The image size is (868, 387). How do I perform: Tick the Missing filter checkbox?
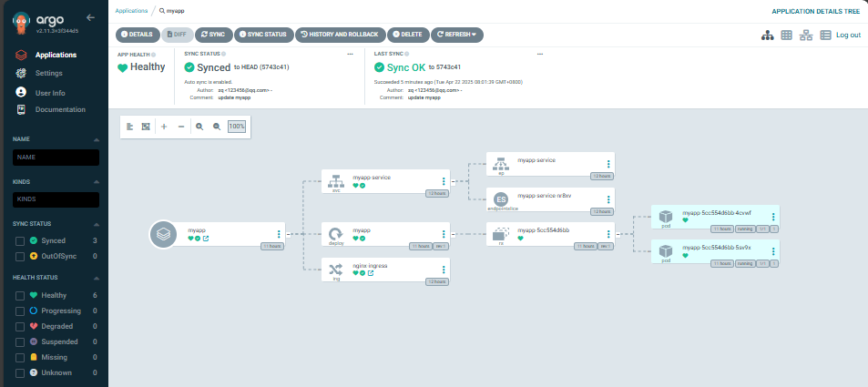(20, 358)
